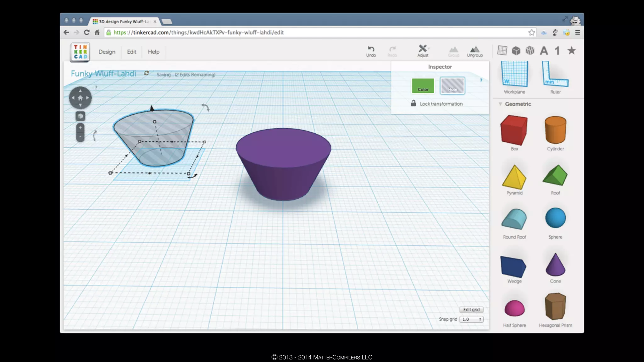Choose the yellow Pyramid shape
Image resolution: width=644 pixels, height=362 pixels.
[514, 177]
